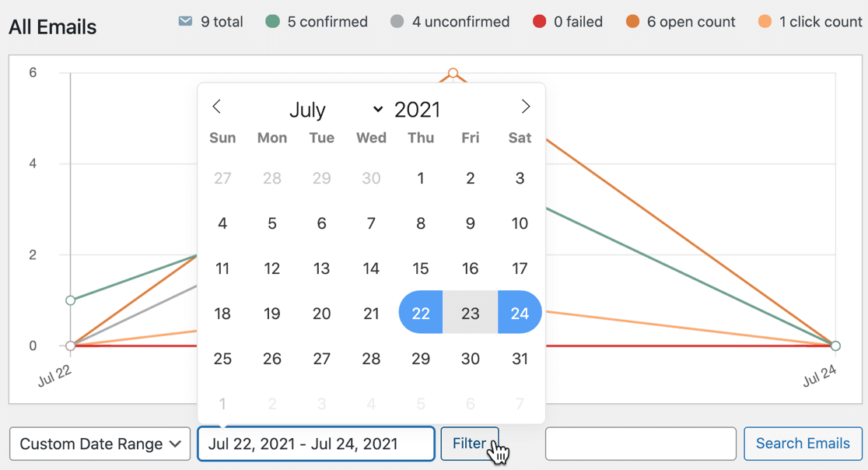This screenshot has width=868, height=470.
Task: Choose July 31 in the calendar grid
Action: click(520, 358)
